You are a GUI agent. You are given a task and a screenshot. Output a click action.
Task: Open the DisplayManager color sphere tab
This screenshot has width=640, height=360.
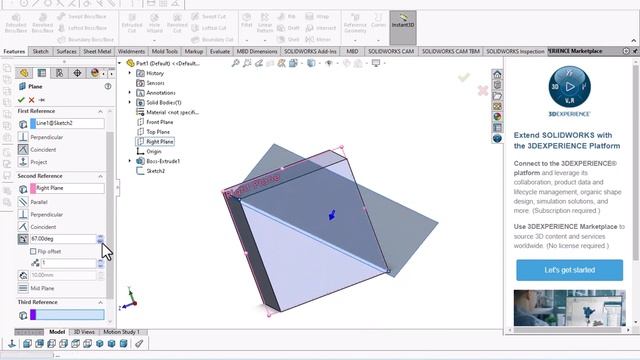pos(95,73)
